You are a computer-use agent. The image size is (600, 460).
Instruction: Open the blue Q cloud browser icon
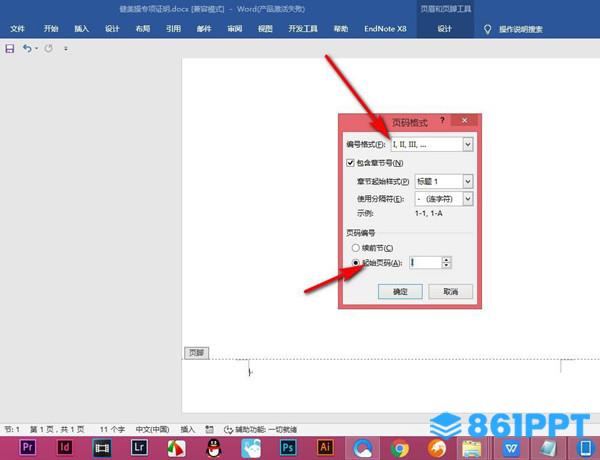pos(363,448)
